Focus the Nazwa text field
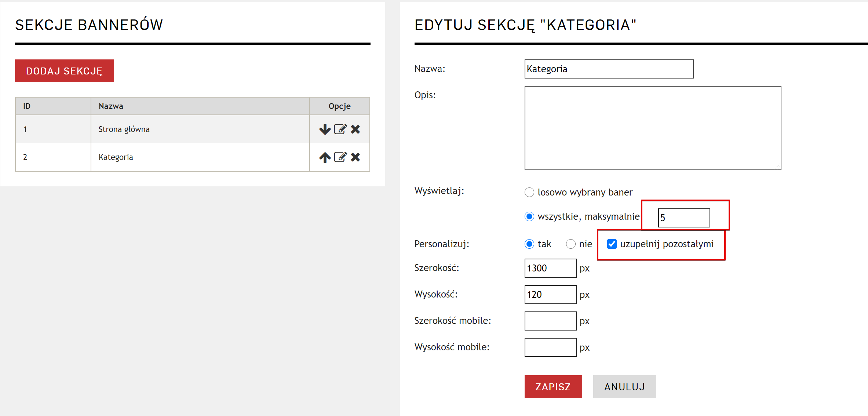The height and width of the screenshot is (416, 868). tap(609, 69)
